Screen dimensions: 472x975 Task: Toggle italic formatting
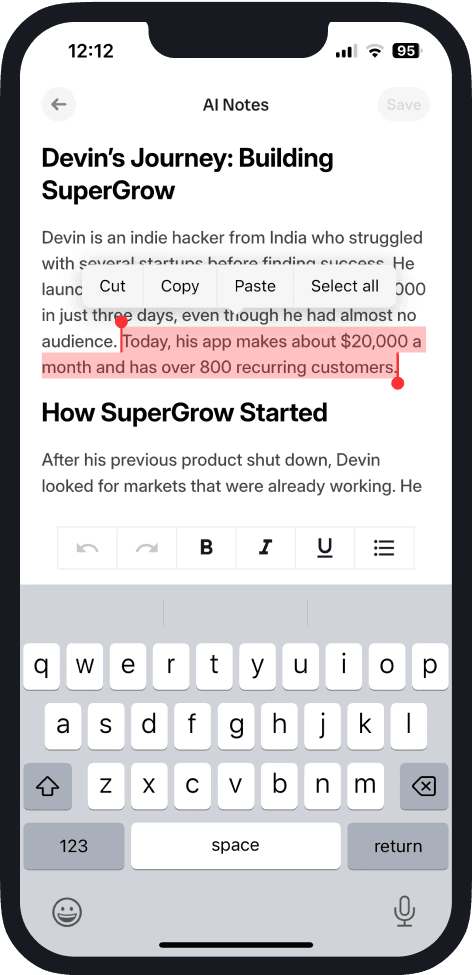(266, 548)
